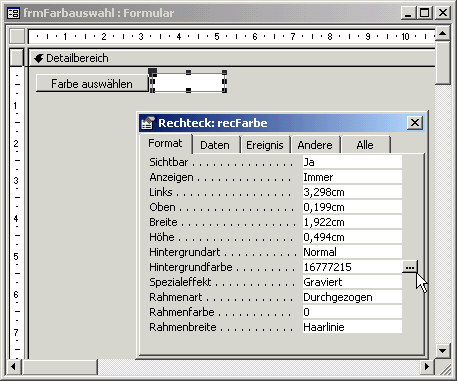This screenshot has height=381, width=457.
Task: Click the Rahmenfarbe value 0
Action: 352,312
